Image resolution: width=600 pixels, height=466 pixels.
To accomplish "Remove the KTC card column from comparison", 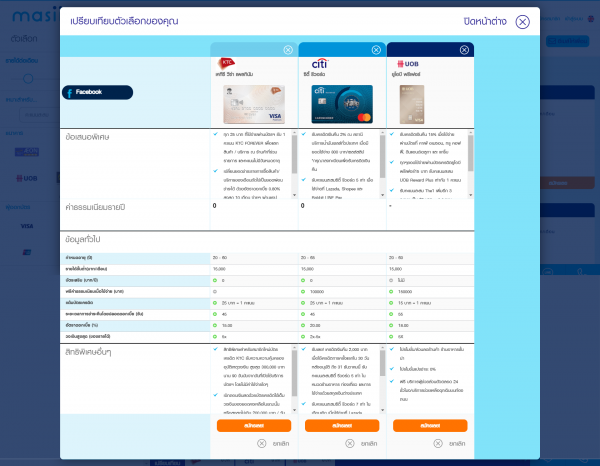I will (x=288, y=49).
